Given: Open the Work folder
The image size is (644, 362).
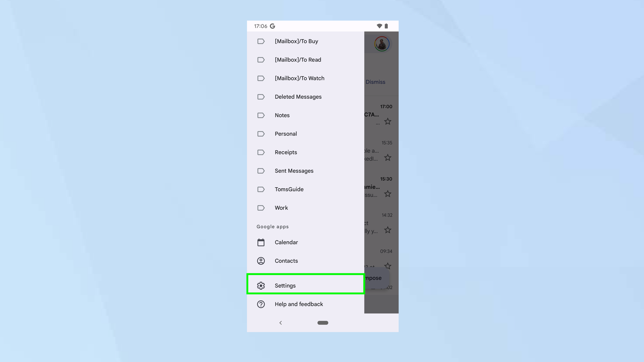Looking at the screenshot, I should pyautogui.click(x=281, y=208).
